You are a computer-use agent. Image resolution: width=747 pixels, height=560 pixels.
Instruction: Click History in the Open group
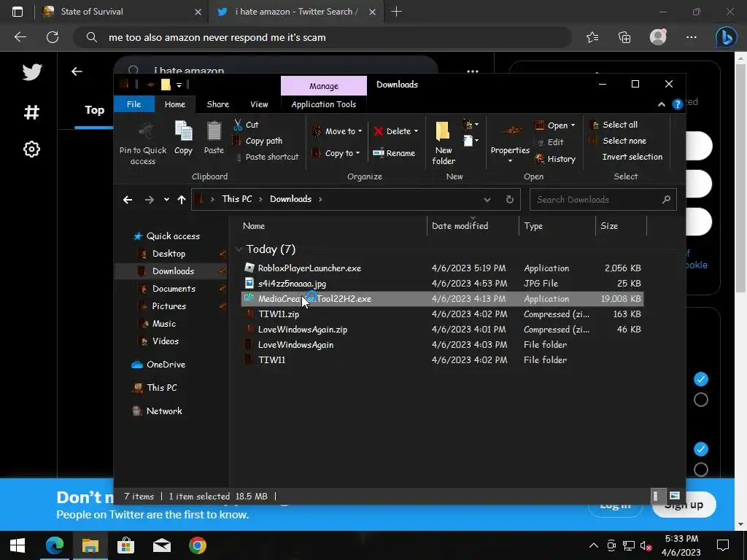555,158
